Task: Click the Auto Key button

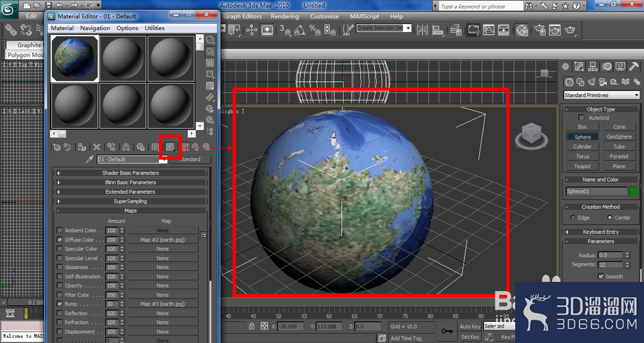Action: point(470,326)
